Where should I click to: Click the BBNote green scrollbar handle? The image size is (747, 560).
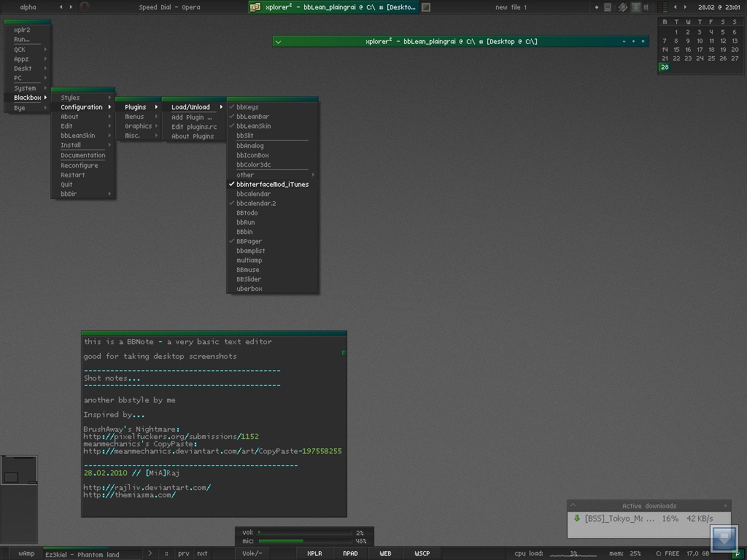344,353
